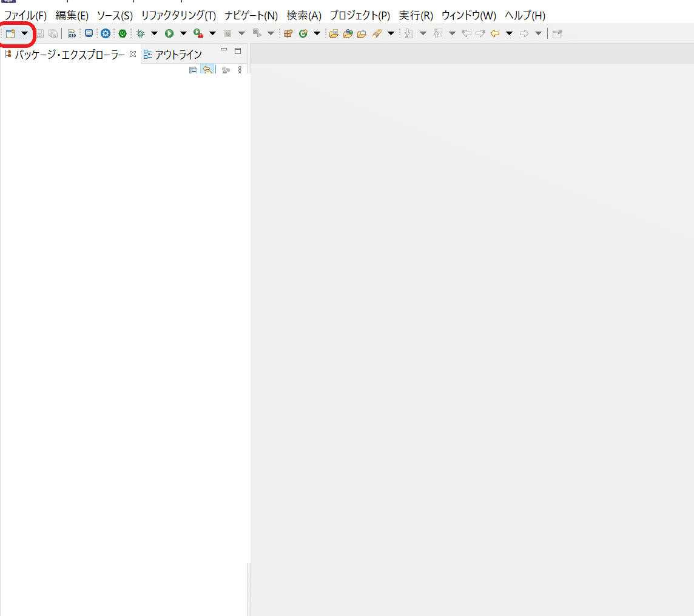
Task: Click the greyed-out grid toolbar icon
Action: click(x=228, y=33)
